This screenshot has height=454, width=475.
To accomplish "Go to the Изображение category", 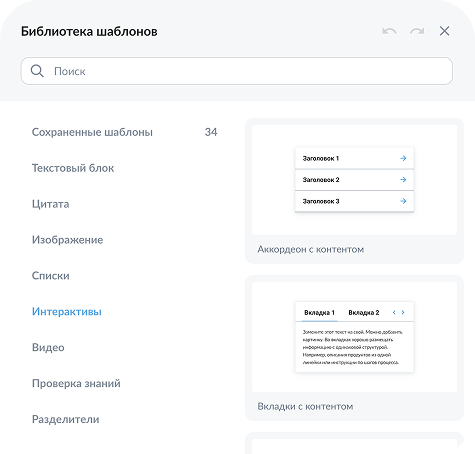I will 68,240.
